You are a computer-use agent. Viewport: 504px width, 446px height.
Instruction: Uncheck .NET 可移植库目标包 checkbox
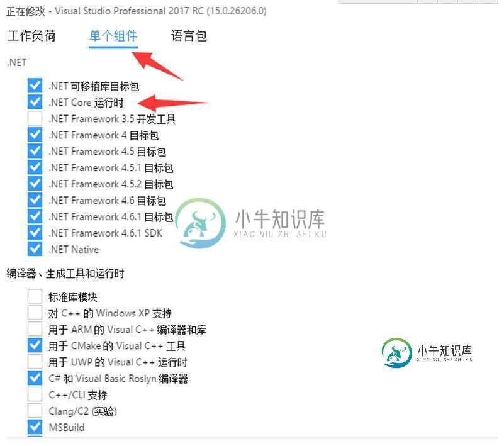click(35, 86)
